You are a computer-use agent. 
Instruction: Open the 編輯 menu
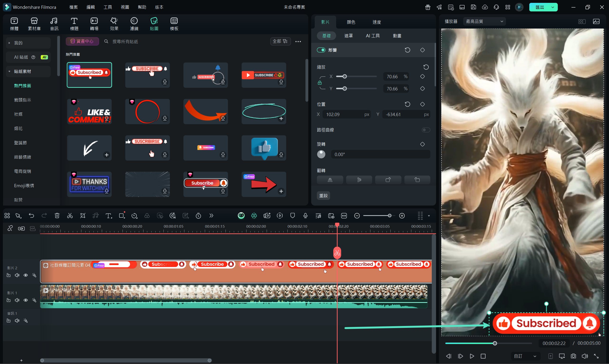pyautogui.click(x=91, y=7)
